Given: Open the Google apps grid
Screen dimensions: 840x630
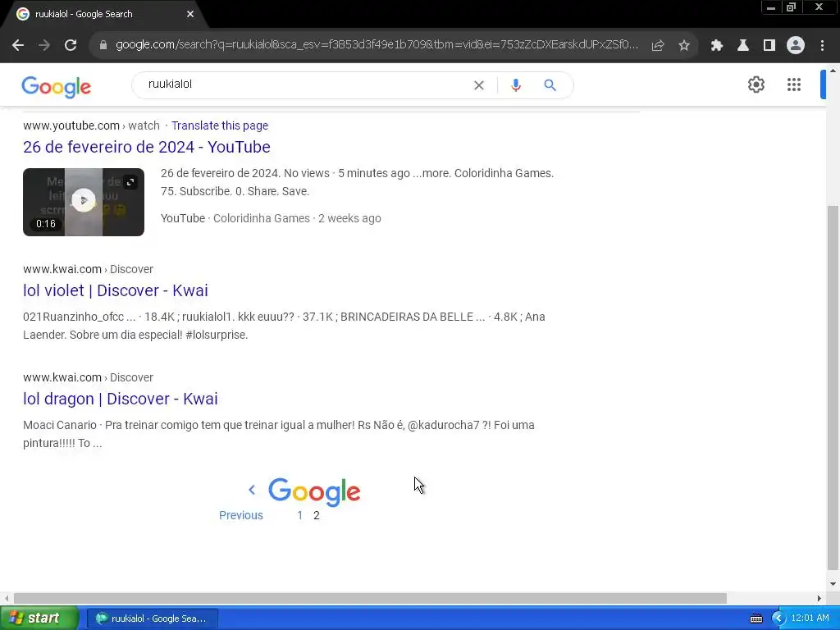Looking at the screenshot, I should coord(794,84).
